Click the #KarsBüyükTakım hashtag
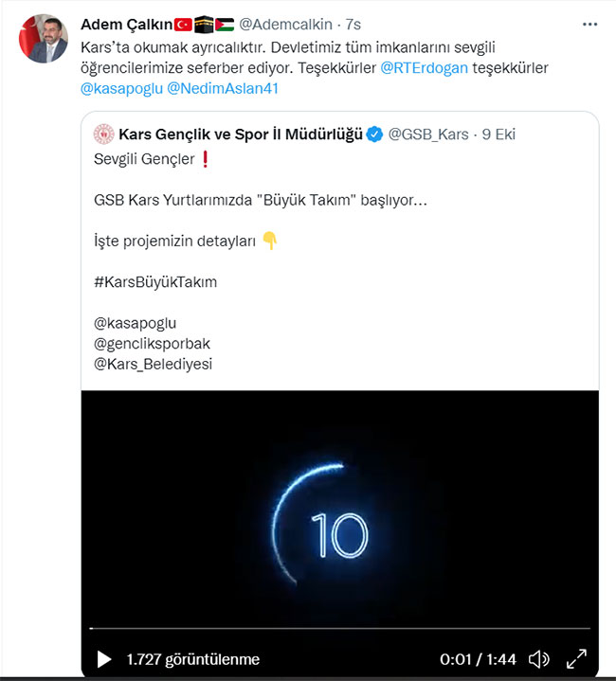Image resolution: width=616 pixels, height=681 pixels. 155,281
